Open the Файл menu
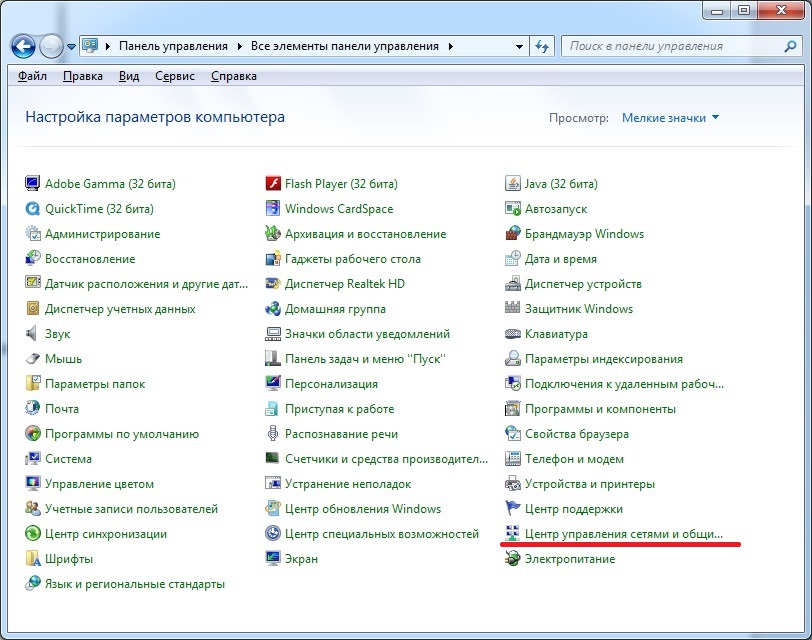The image size is (812, 640). point(32,76)
